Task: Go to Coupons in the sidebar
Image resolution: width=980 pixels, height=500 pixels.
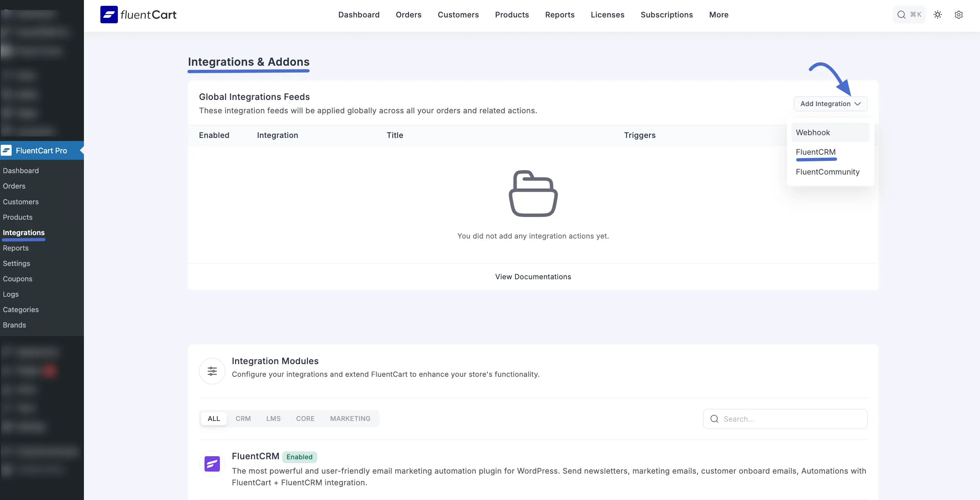Action: (17, 279)
